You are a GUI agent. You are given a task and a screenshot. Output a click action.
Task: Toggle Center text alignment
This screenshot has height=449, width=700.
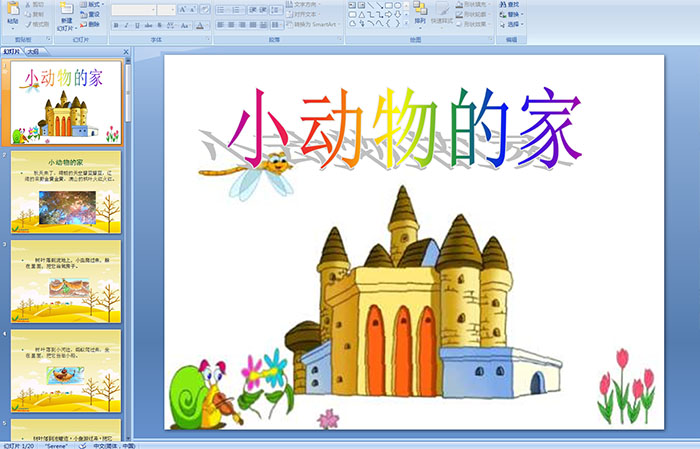(x=231, y=25)
